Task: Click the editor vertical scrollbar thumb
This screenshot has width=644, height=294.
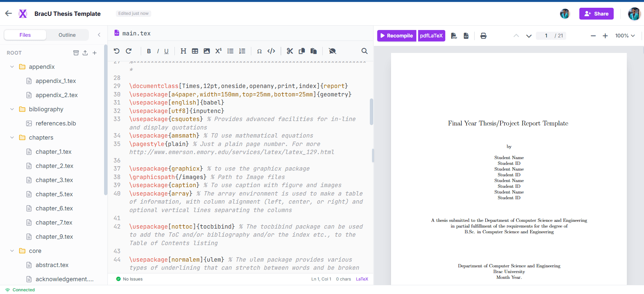Action: 372,112
